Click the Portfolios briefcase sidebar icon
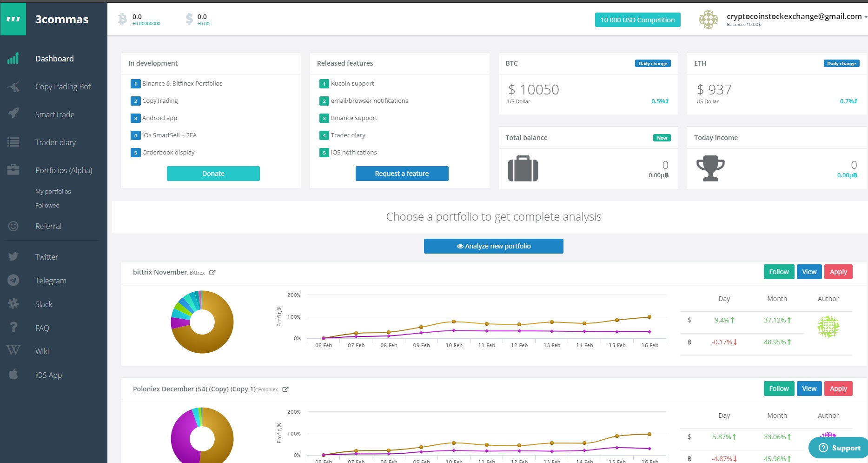868x463 pixels. click(x=13, y=170)
